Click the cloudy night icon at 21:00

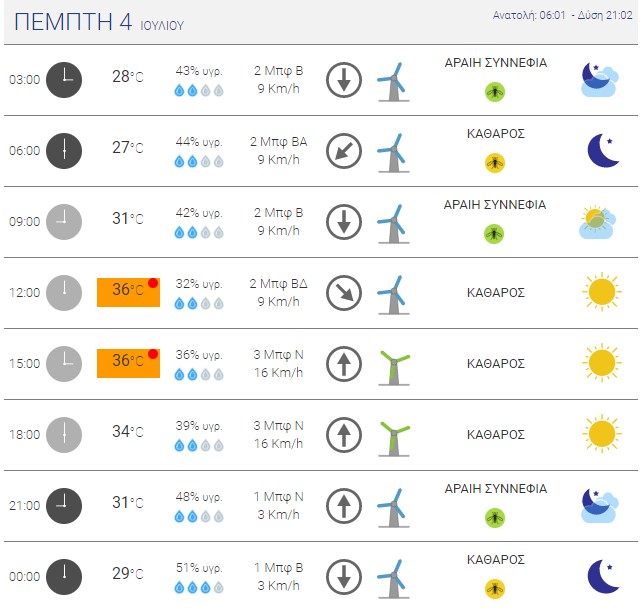(x=600, y=506)
